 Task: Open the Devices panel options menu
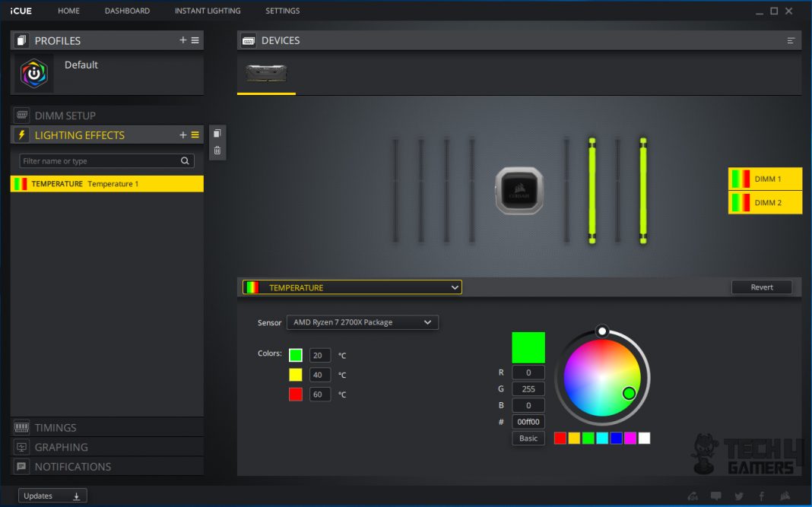[791, 40]
